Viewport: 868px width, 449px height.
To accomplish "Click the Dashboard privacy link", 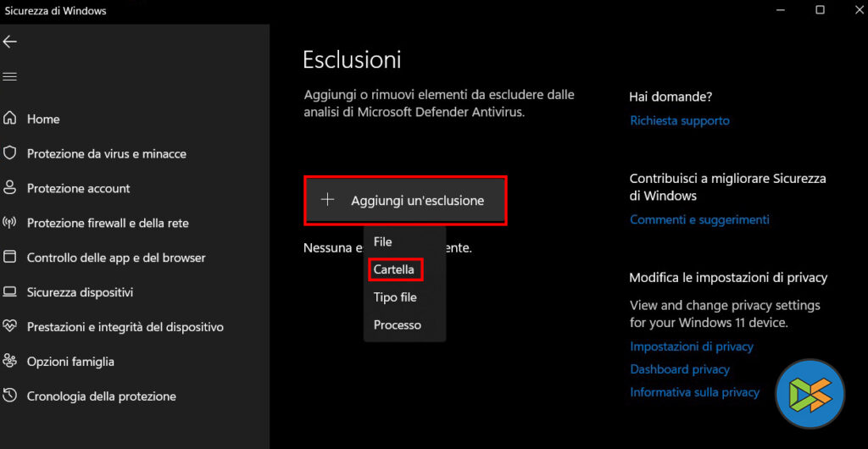I will coord(680,369).
